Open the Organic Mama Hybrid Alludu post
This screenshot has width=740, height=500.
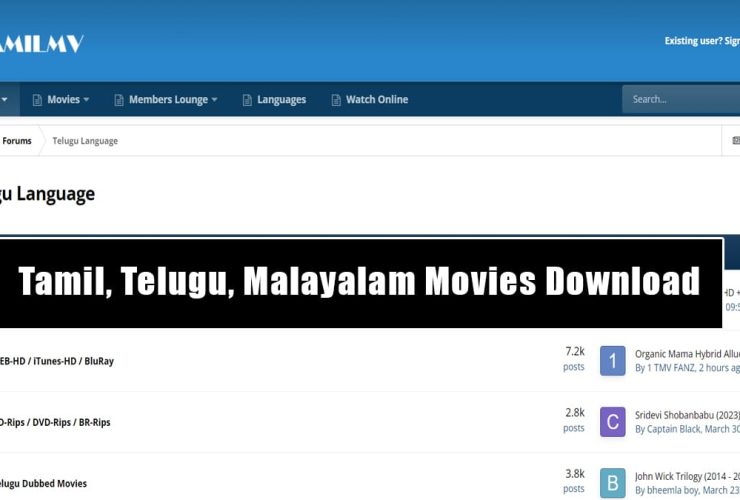pos(687,354)
